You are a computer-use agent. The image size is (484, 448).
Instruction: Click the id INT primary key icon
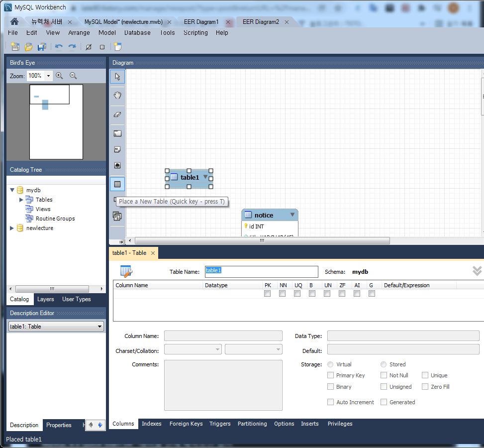pyautogui.click(x=246, y=226)
